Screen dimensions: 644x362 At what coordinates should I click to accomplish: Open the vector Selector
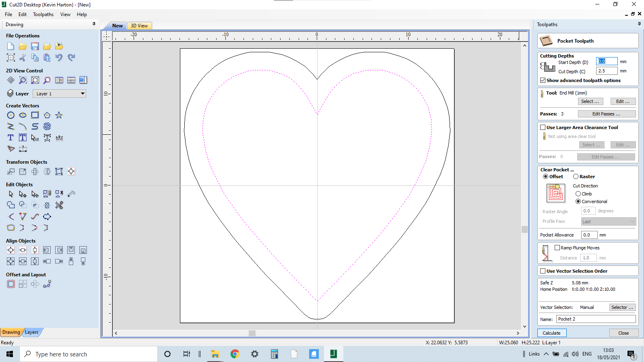click(622, 307)
